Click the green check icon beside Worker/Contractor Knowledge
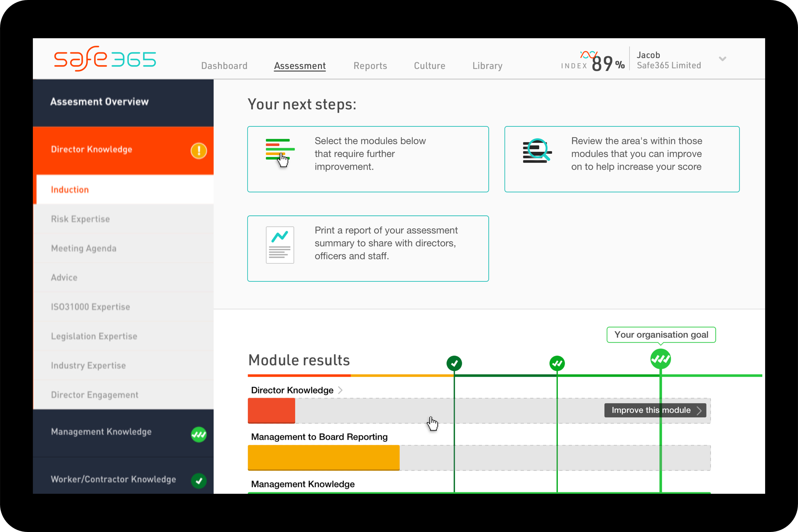The image size is (798, 532). [199, 480]
